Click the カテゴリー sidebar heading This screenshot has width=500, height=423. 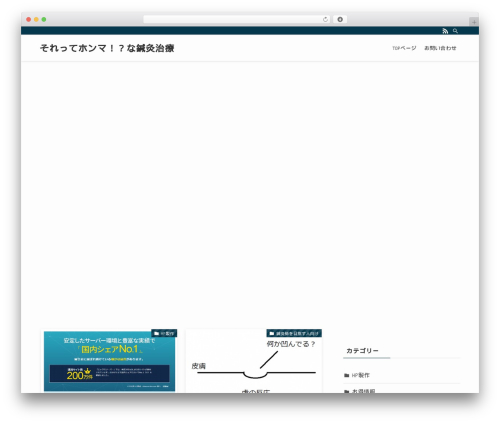coord(362,351)
